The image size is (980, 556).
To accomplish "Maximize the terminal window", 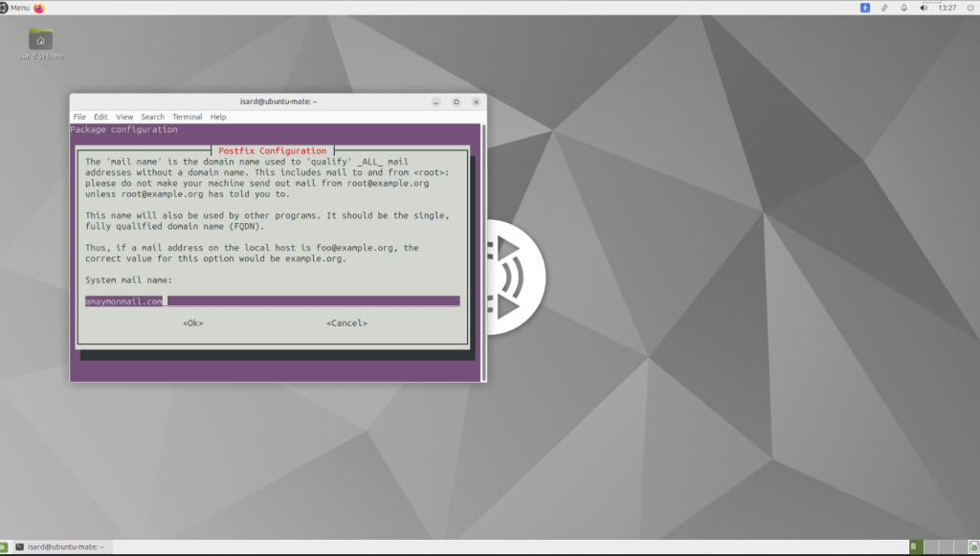I will [457, 101].
